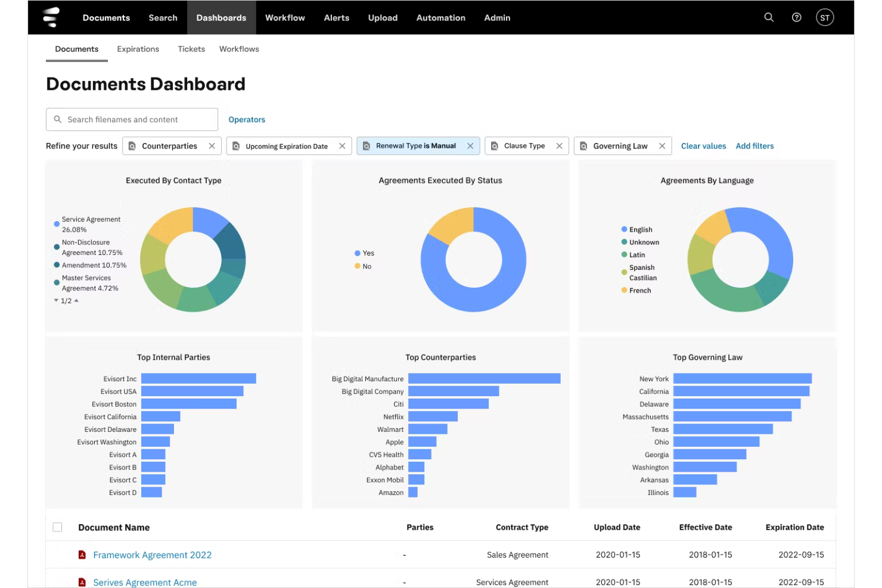Tick the select-all documents checkbox
882x588 pixels.
(57, 527)
